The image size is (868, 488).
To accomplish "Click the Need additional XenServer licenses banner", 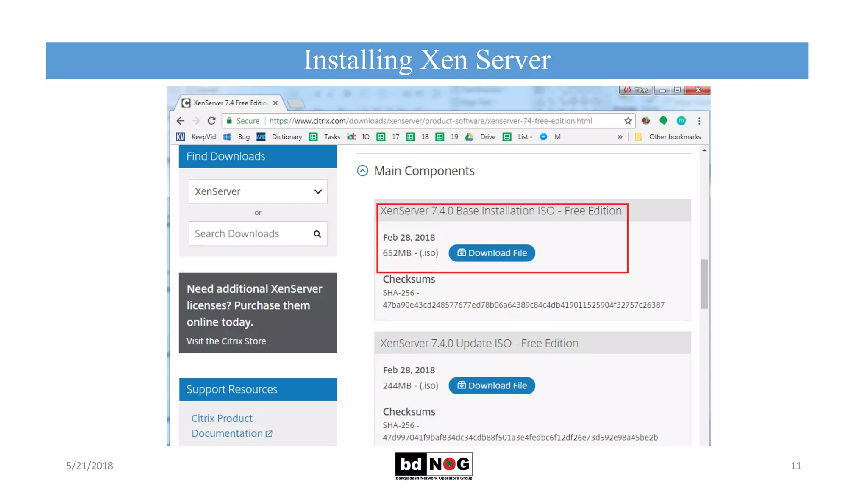I will pos(258,313).
